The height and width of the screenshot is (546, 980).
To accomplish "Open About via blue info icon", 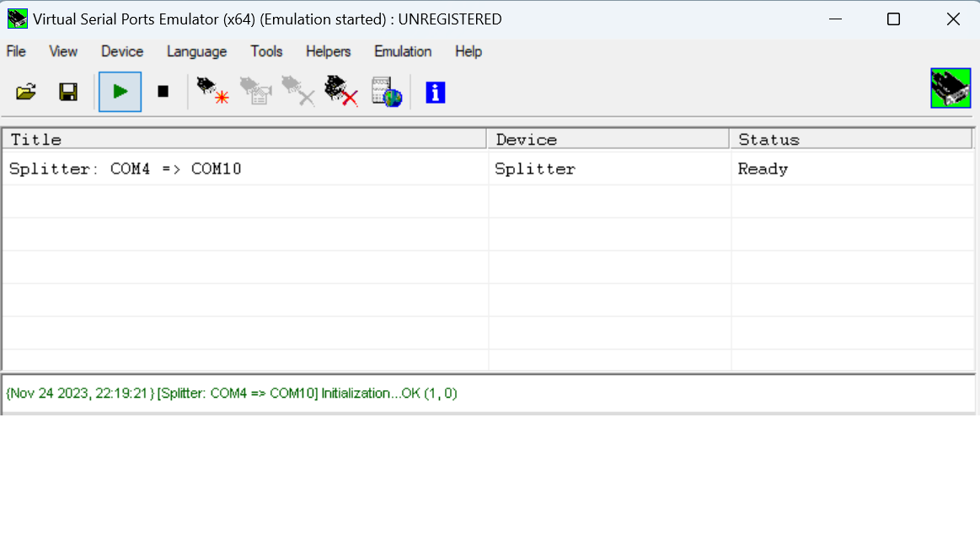I will point(436,93).
